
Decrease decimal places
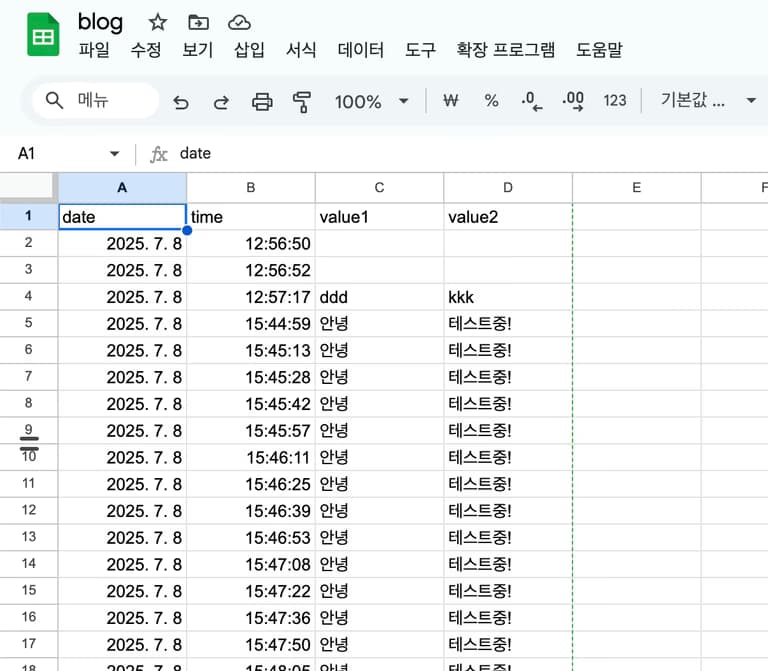click(532, 100)
